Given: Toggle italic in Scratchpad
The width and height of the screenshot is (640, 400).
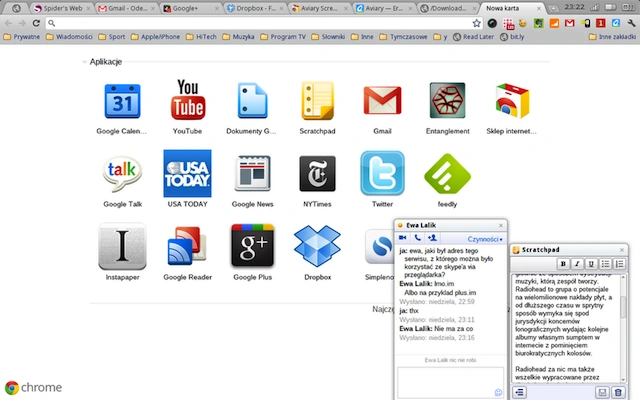Looking at the screenshot, I should pyautogui.click(x=577, y=264).
